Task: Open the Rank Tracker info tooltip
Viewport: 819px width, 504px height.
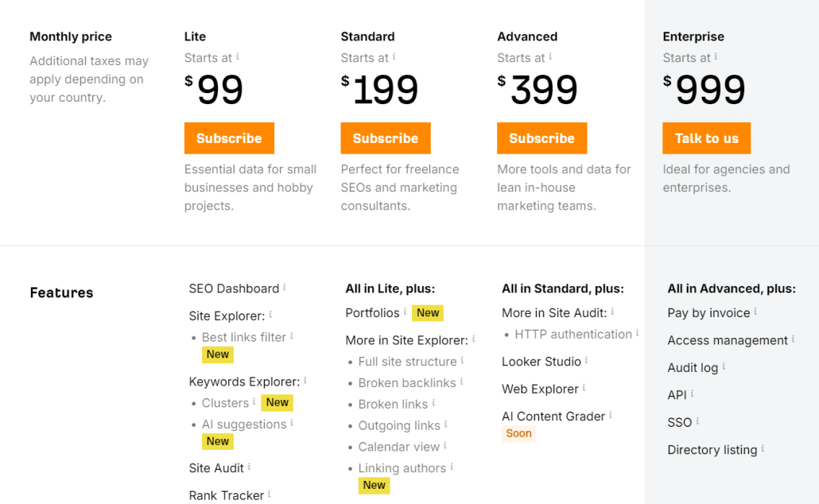Action: coord(270,494)
